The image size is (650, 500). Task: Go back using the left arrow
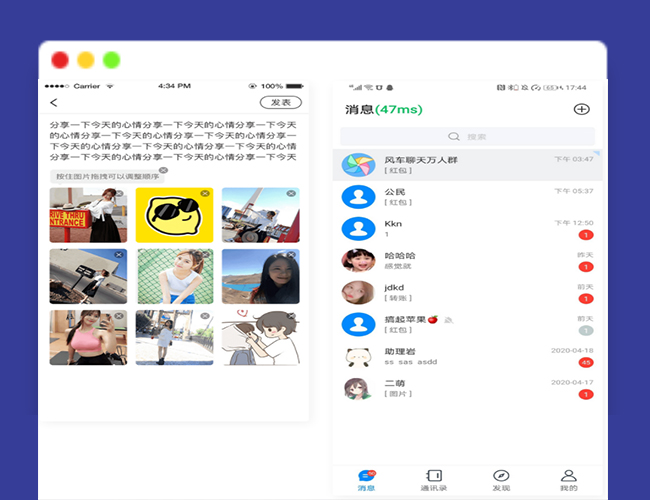pyautogui.click(x=53, y=103)
